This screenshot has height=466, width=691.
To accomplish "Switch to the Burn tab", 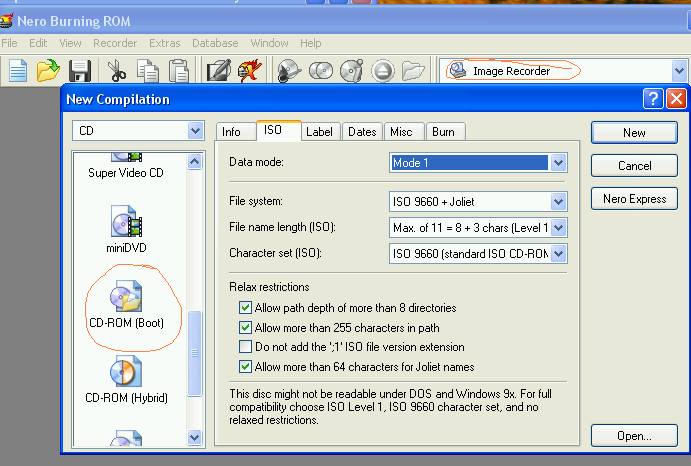I will click(443, 132).
